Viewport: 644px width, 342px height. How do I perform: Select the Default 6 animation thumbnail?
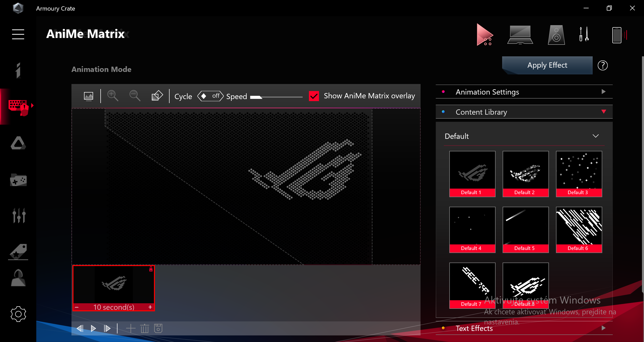pos(579,229)
